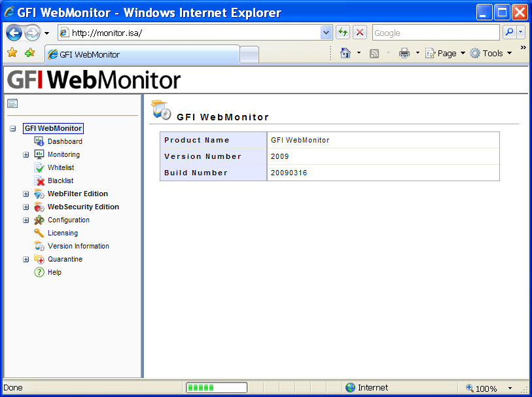Click the Blacklist red X icon
Viewport: 532px width, 397px height.
pyautogui.click(x=39, y=181)
